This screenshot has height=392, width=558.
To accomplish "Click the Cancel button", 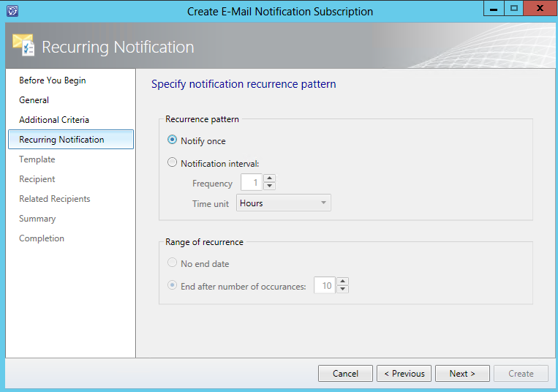I will (345, 374).
